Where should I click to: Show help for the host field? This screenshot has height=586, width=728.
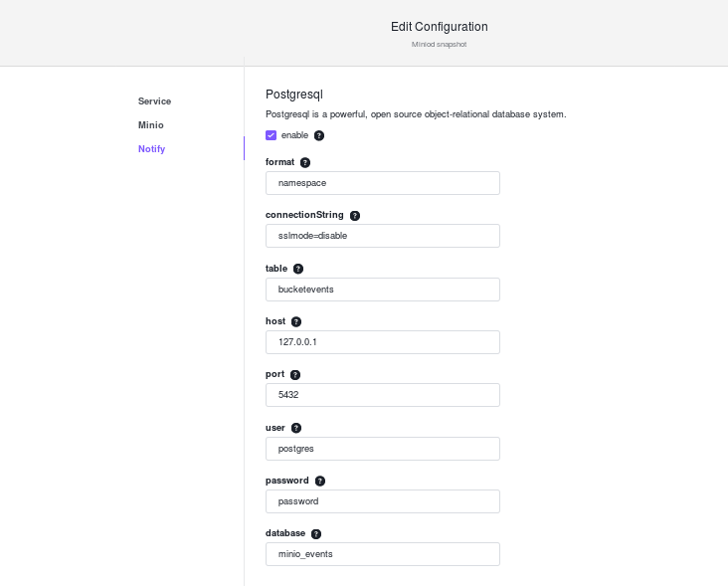coord(296,321)
